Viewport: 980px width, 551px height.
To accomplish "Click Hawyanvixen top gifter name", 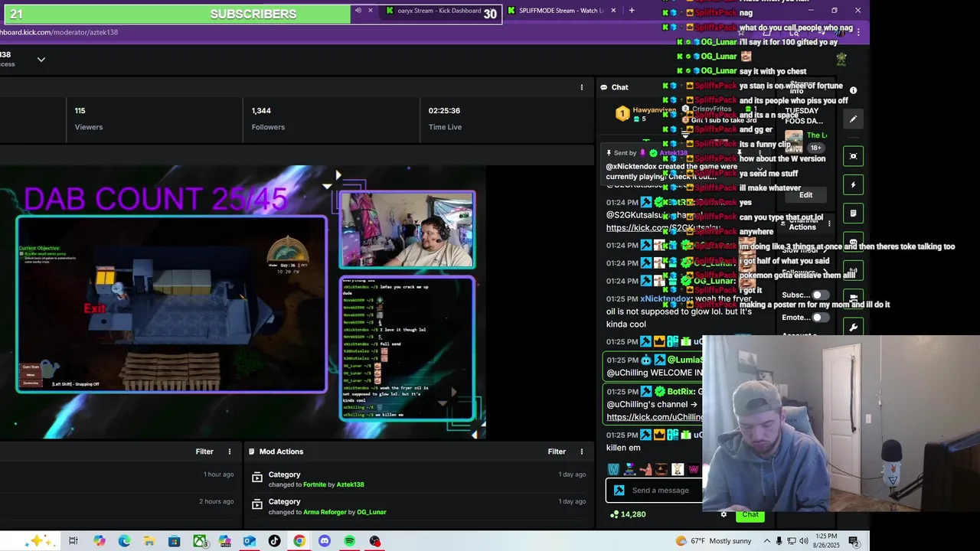I will click(x=655, y=110).
